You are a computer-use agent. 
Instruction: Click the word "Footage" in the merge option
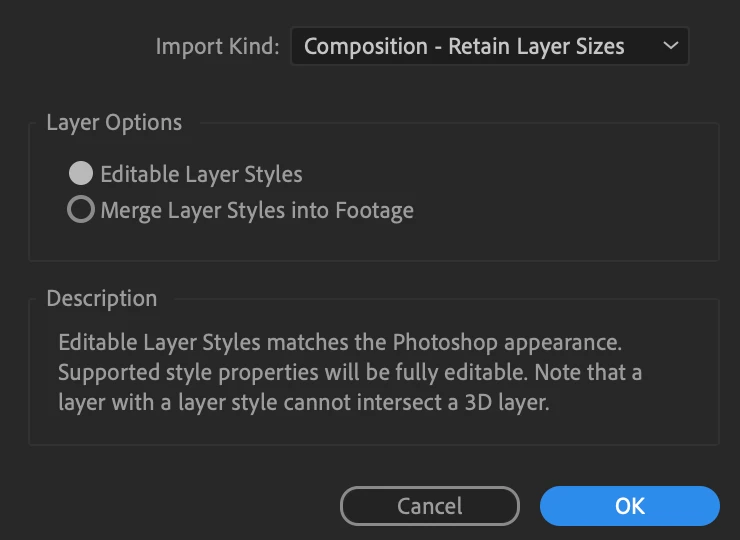click(375, 210)
